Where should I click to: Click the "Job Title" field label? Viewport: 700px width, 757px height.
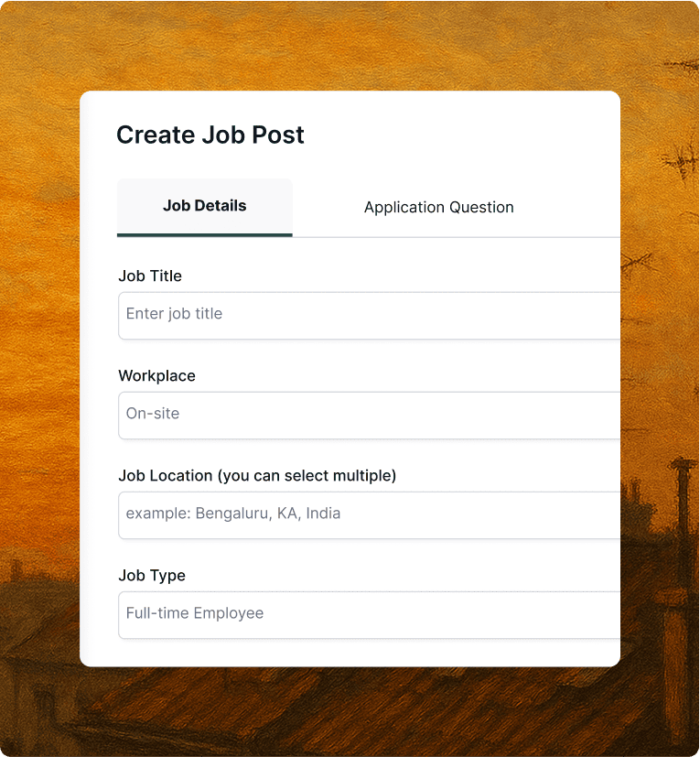point(150,276)
